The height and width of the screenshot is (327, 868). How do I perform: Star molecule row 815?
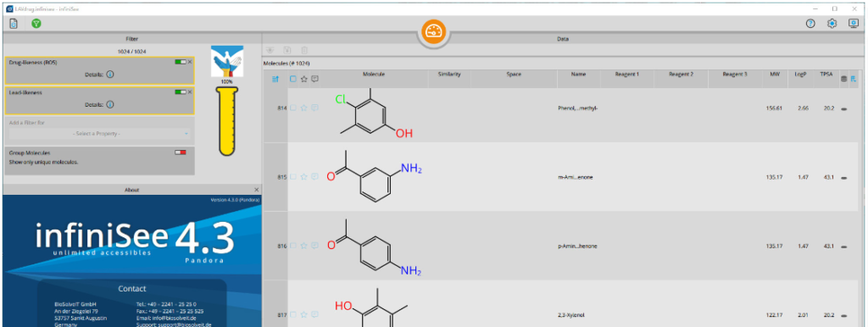tap(304, 177)
